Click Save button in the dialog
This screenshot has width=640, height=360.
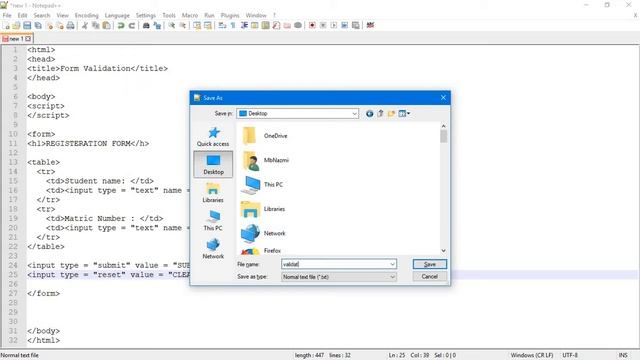coord(430,264)
